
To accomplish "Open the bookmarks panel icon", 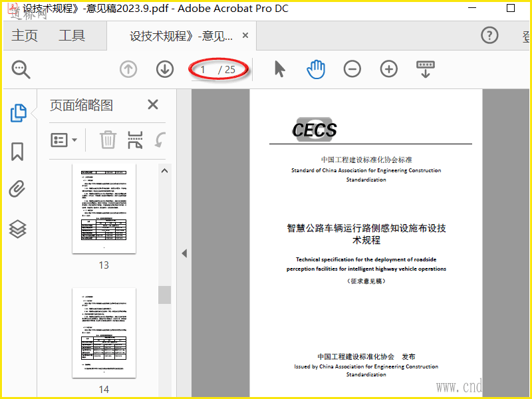I will pos(17,152).
